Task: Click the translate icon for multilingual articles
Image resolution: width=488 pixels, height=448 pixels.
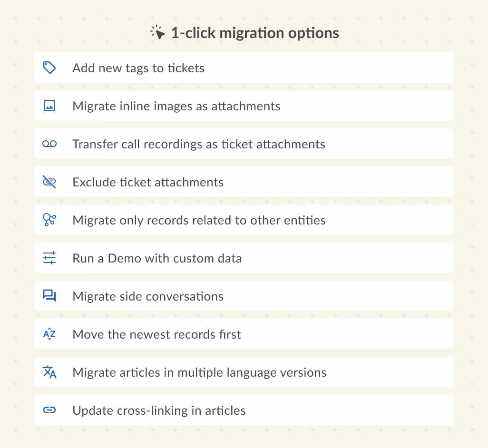Action: (x=49, y=372)
